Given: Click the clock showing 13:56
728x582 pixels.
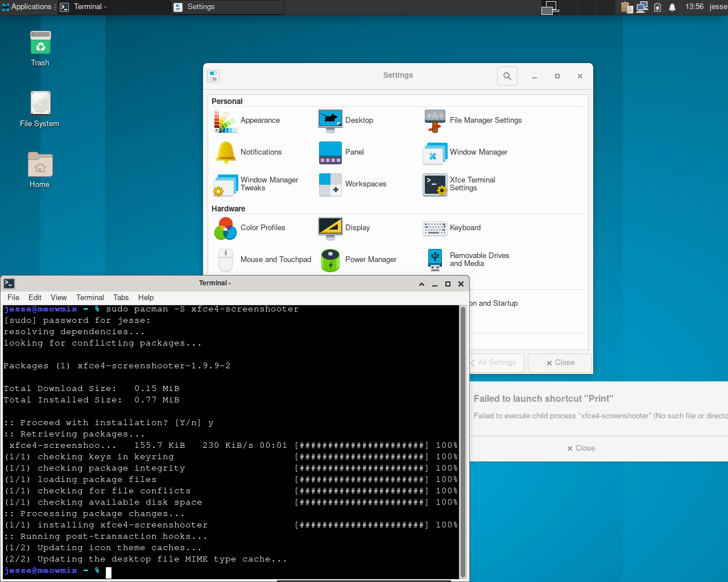Looking at the screenshot, I should tap(694, 7).
